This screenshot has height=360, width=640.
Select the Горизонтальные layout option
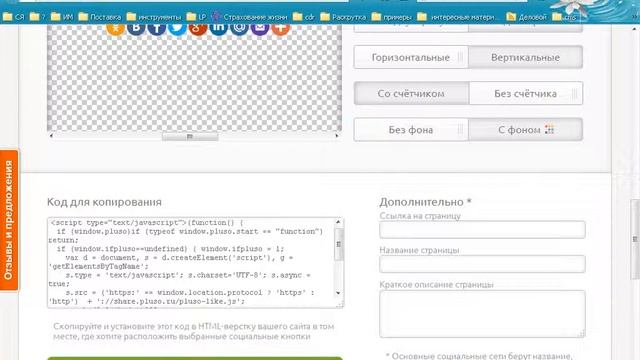coord(411,57)
